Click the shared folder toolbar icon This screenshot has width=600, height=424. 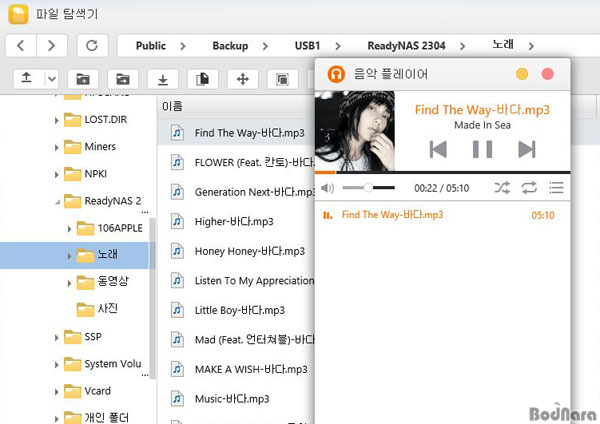(x=122, y=79)
